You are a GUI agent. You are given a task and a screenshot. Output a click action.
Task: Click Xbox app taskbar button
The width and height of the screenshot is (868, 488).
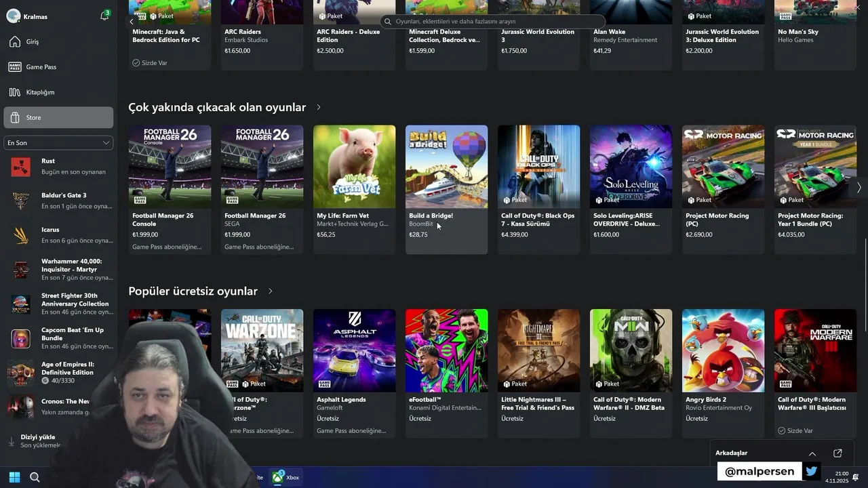click(x=285, y=477)
